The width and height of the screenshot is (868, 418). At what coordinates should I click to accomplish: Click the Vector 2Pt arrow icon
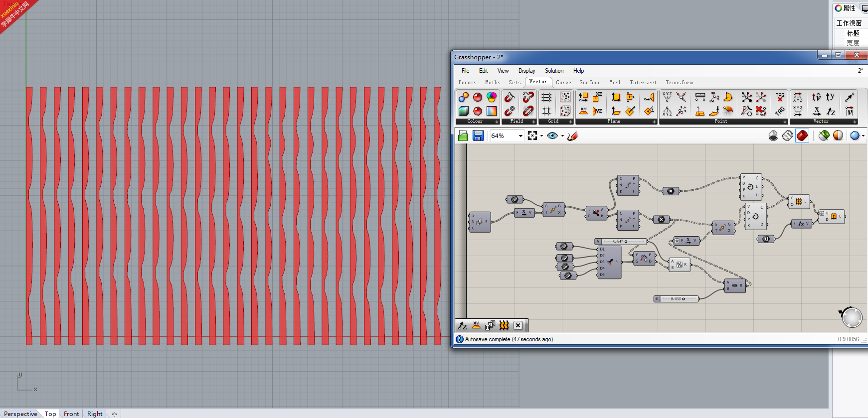click(x=850, y=97)
